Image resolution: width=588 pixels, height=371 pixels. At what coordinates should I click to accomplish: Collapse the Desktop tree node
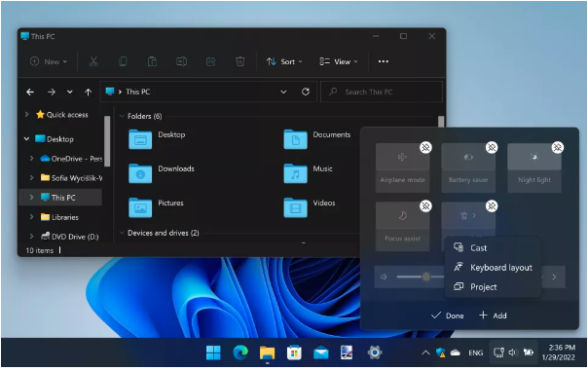[26, 139]
